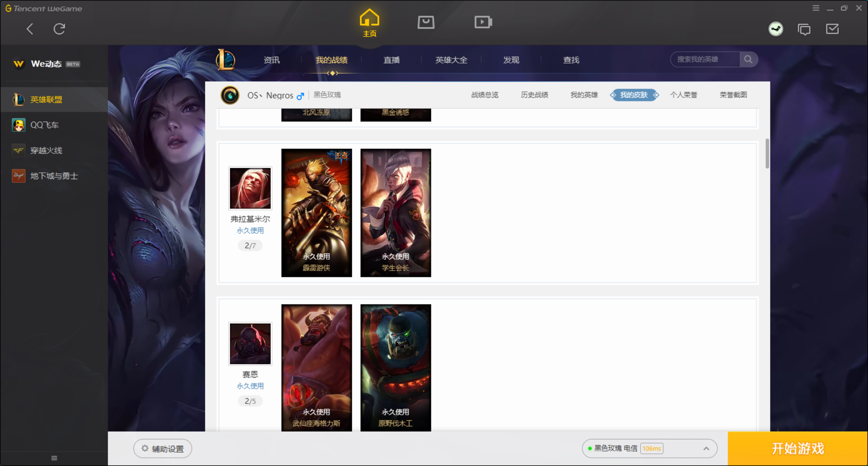Open the hamburger menu in title bar
This screenshot has width=868, height=466.
pos(816,8)
